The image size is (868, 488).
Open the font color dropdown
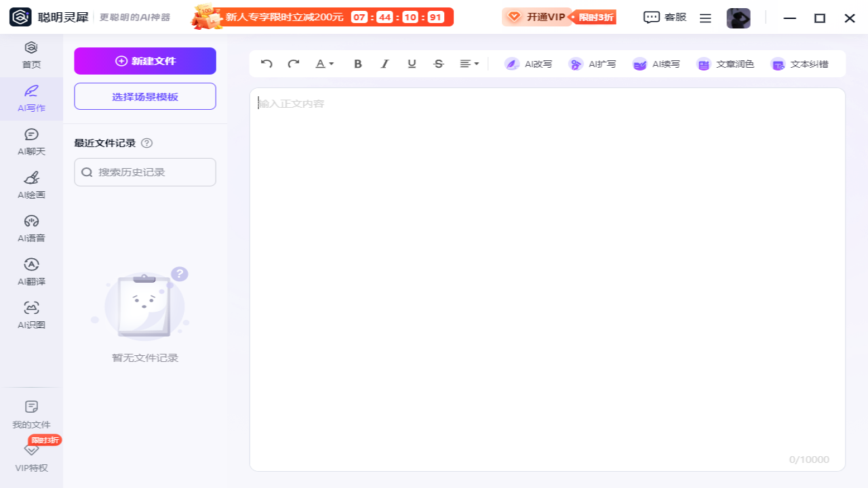coord(332,64)
